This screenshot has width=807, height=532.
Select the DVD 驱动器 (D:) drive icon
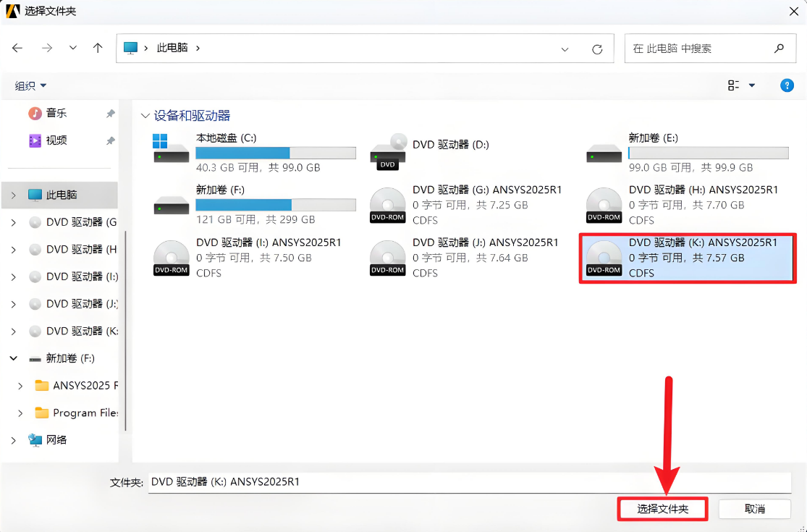388,151
